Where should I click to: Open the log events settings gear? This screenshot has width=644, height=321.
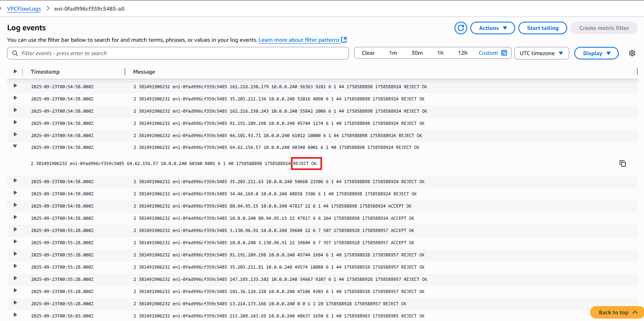pos(632,53)
